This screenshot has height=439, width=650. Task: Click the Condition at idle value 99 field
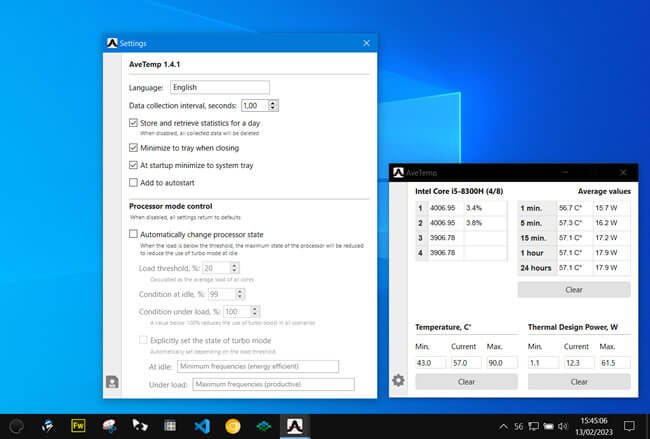(x=222, y=294)
